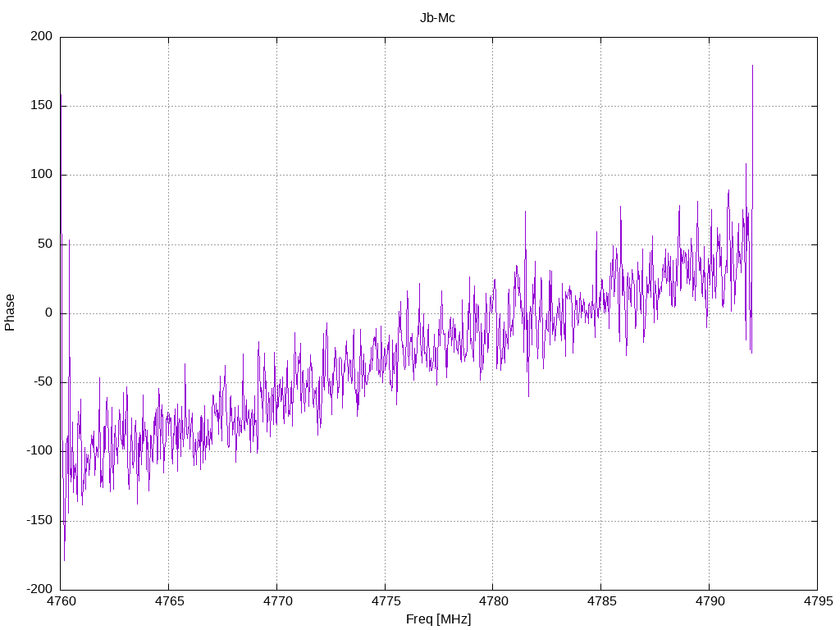Viewport: 840px width, 630px height.
Task: Click the 4775 x-axis tick label
Action: click(385, 603)
